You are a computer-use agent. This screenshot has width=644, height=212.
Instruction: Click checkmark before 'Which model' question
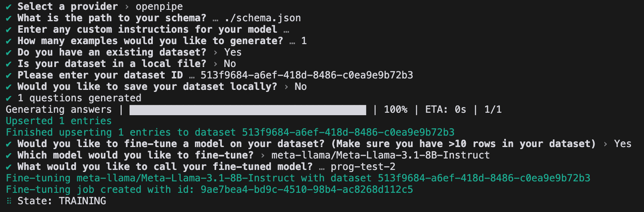coord(9,156)
